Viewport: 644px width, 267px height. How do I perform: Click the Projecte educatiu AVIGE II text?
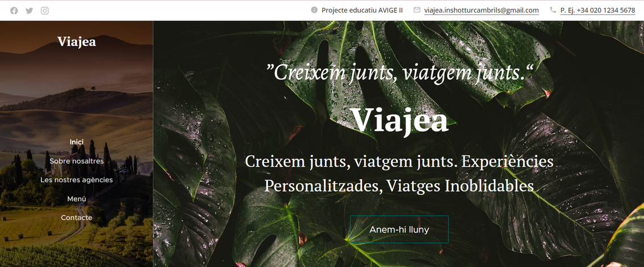click(x=362, y=10)
